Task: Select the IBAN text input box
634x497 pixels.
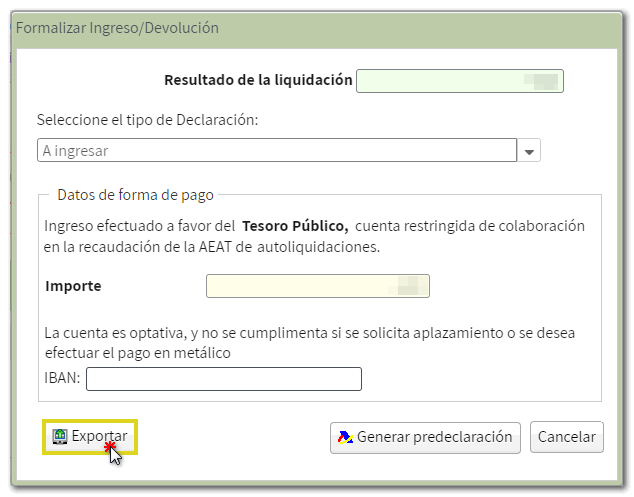Action: [224, 379]
